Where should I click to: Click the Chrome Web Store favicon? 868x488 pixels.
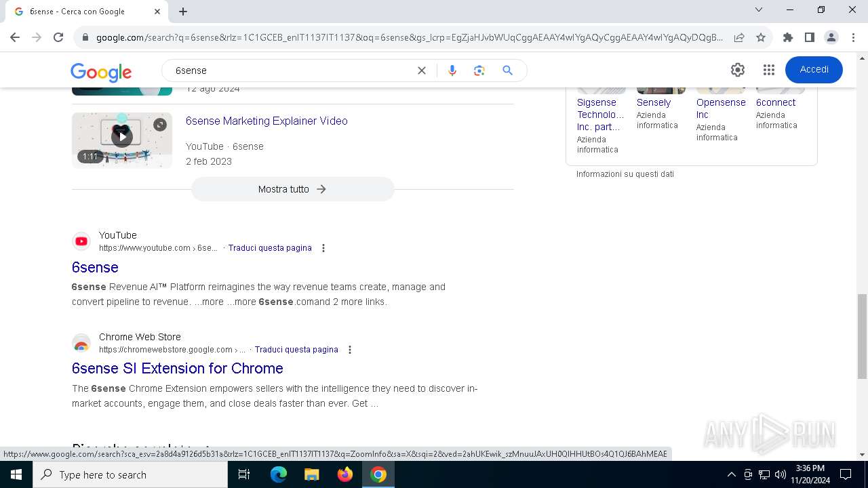tap(81, 343)
